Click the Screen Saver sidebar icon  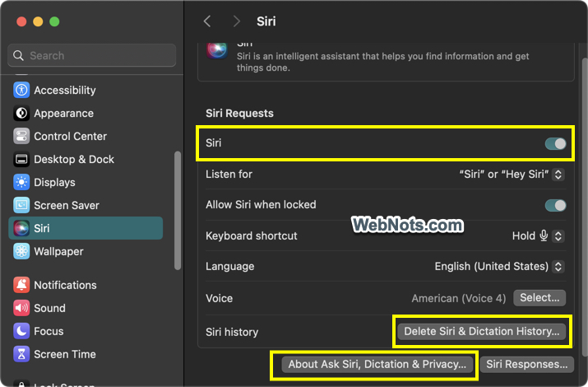coord(21,205)
